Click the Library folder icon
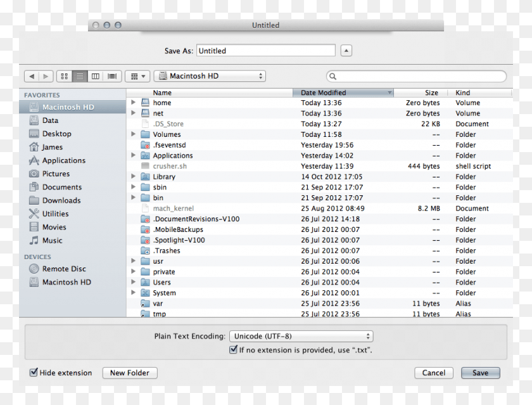 click(x=145, y=177)
